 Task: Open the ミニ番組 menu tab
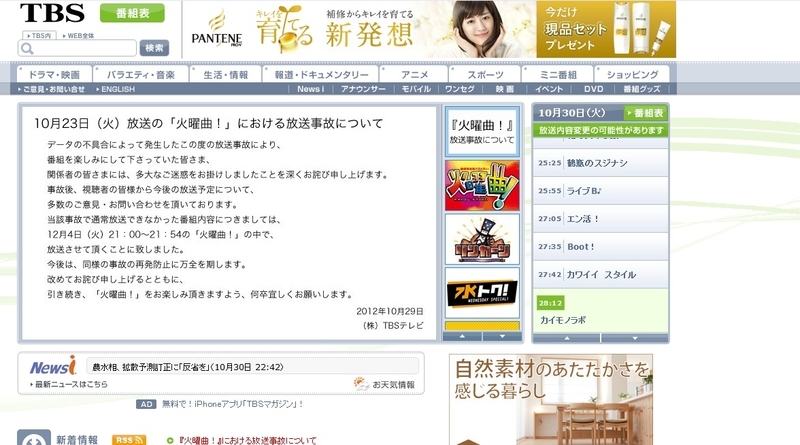558,75
